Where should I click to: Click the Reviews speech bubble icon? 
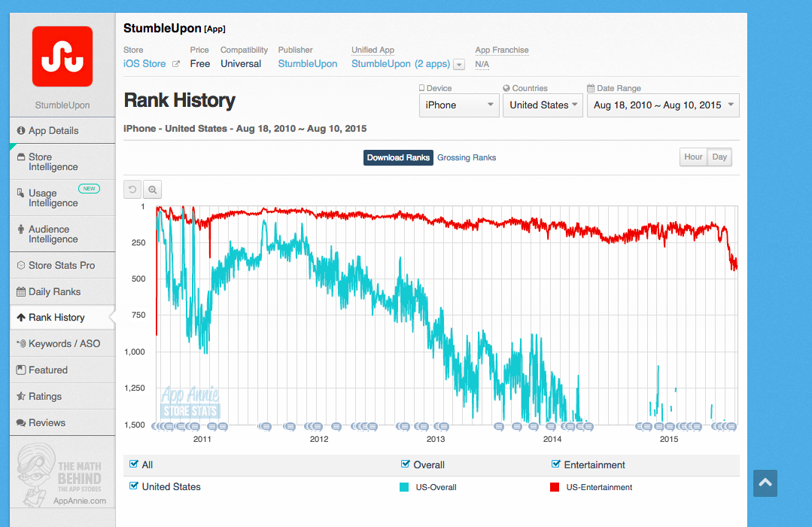tap(21, 423)
